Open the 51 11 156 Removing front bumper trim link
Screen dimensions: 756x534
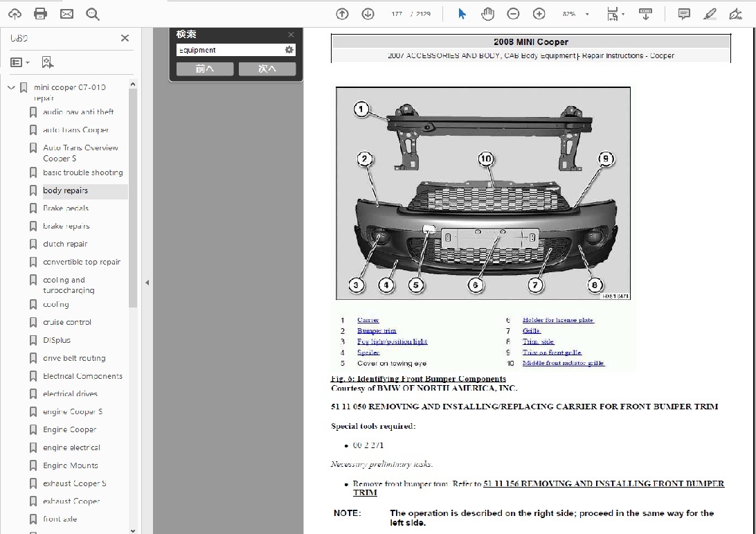[603, 483]
